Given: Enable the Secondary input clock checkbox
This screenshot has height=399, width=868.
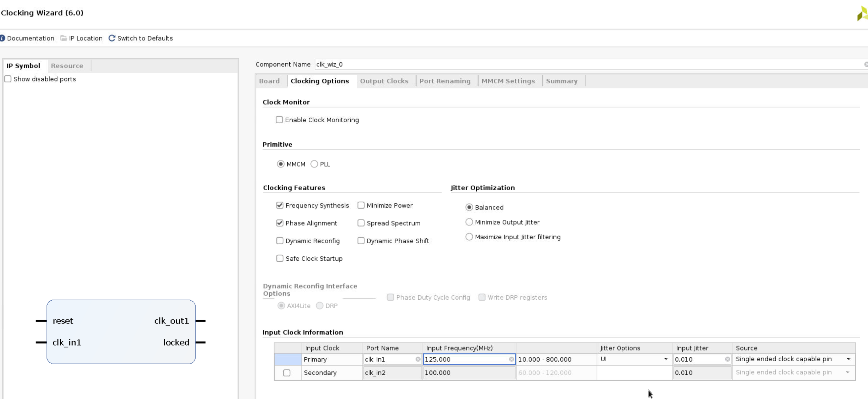Looking at the screenshot, I should (x=287, y=373).
